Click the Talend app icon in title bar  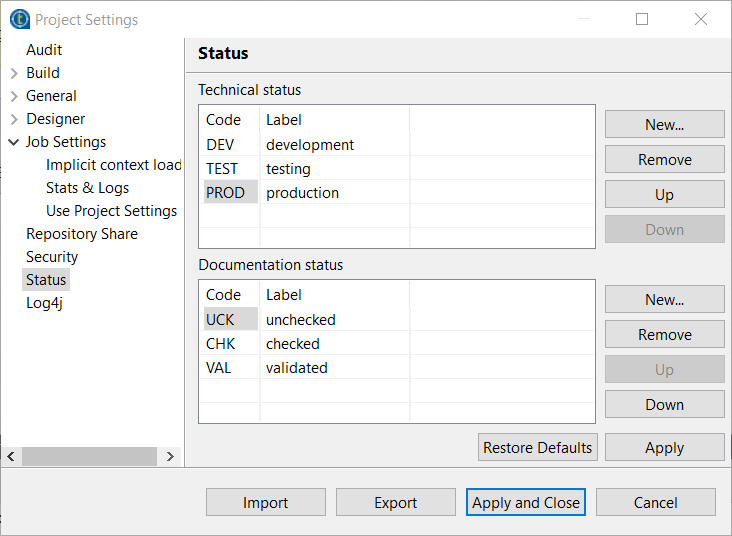click(19, 19)
